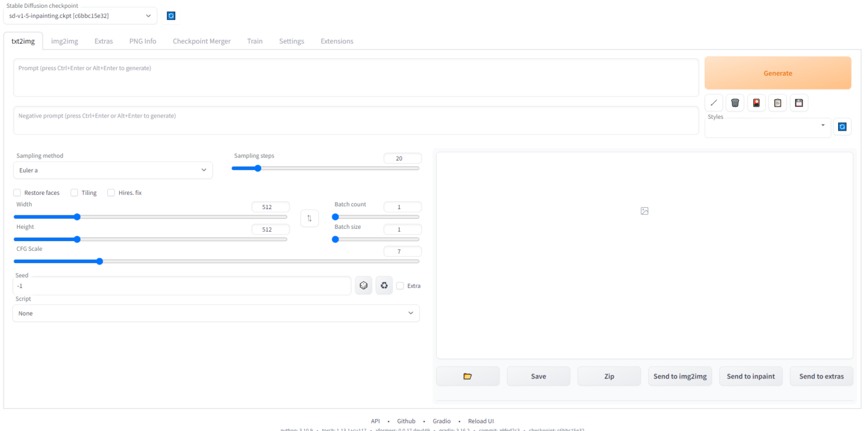
Task: Enable the Restore faces option
Action: pyautogui.click(x=17, y=193)
